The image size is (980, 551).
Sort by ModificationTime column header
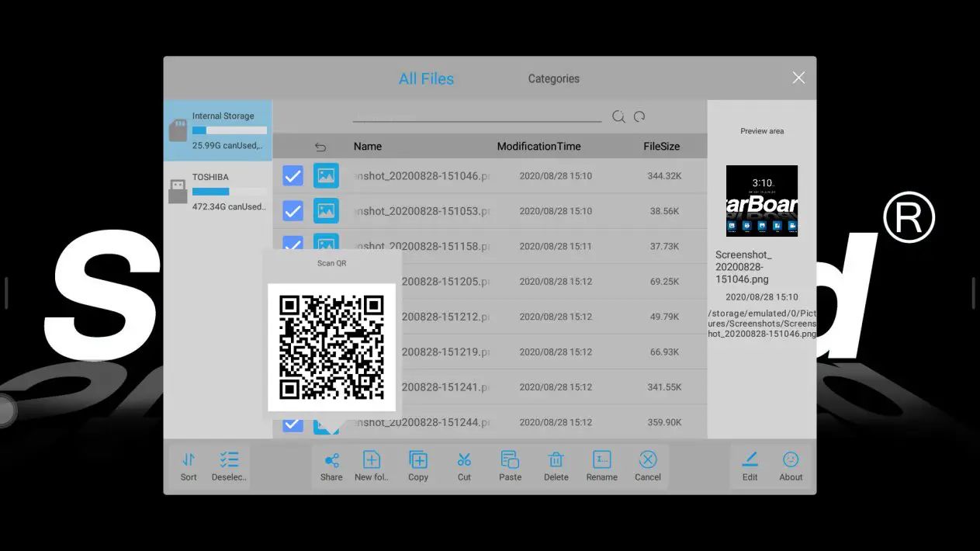pos(539,147)
